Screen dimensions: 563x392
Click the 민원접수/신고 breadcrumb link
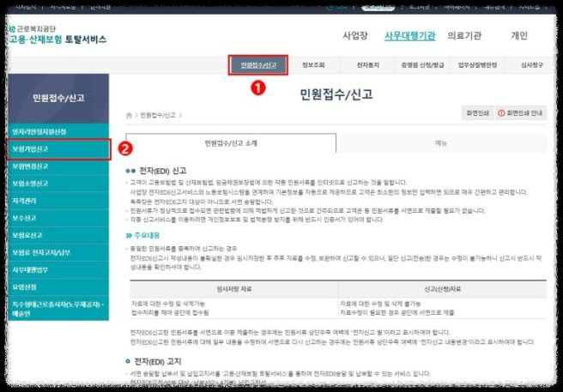158,115
